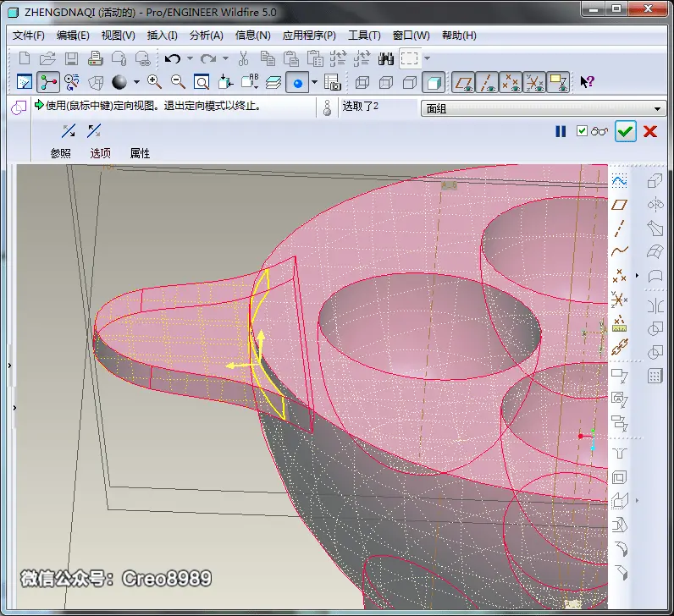Expand the appearance sphere dropdown arrow
Image resolution: width=674 pixels, height=616 pixels.
pos(136,81)
